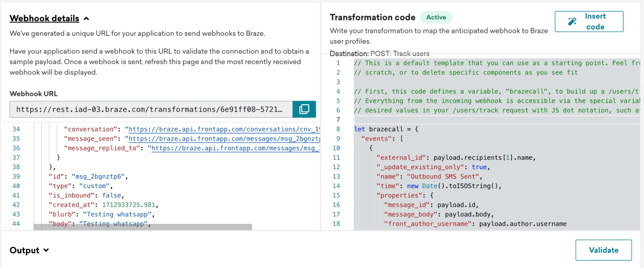Open the message_seen URL link
This screenshot has width=644, height=268.
[224, 139]
